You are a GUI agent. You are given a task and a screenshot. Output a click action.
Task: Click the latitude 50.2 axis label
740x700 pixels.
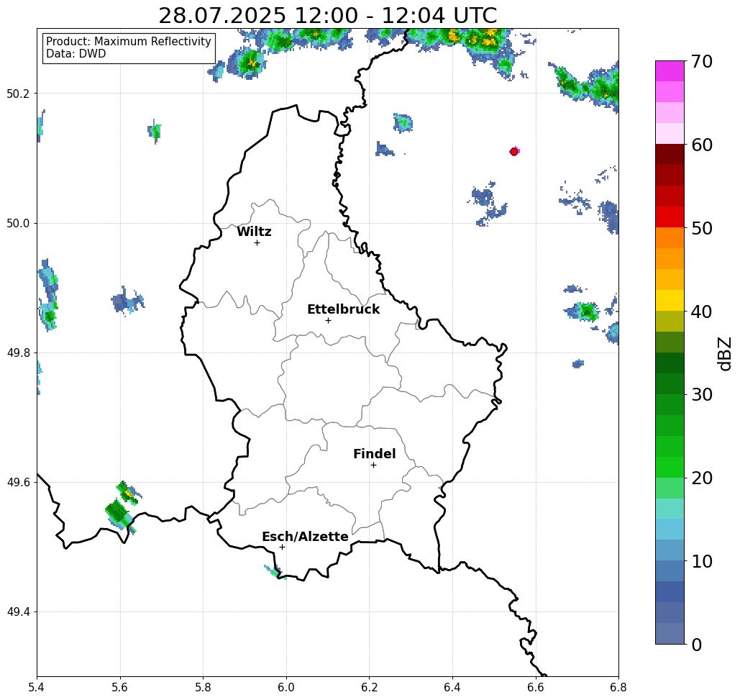pos(18,94)
